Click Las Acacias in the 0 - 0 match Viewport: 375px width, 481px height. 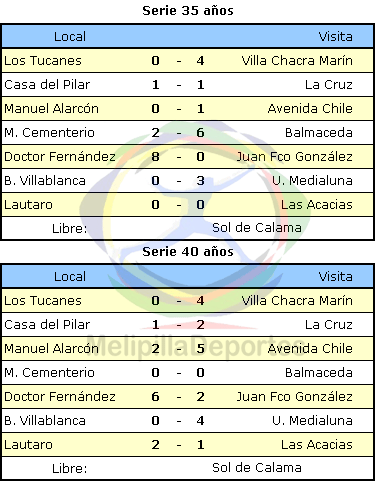317,205
